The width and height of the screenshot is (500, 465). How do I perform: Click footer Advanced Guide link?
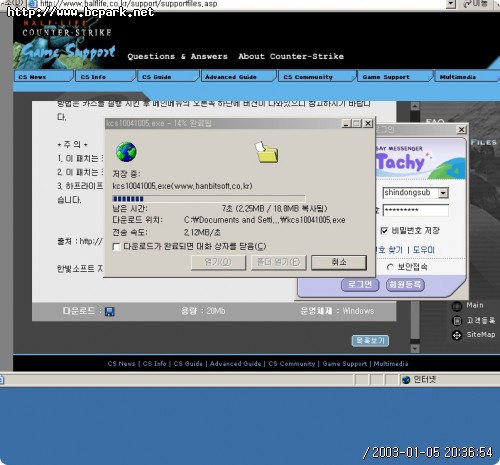(x=235, y=364)
